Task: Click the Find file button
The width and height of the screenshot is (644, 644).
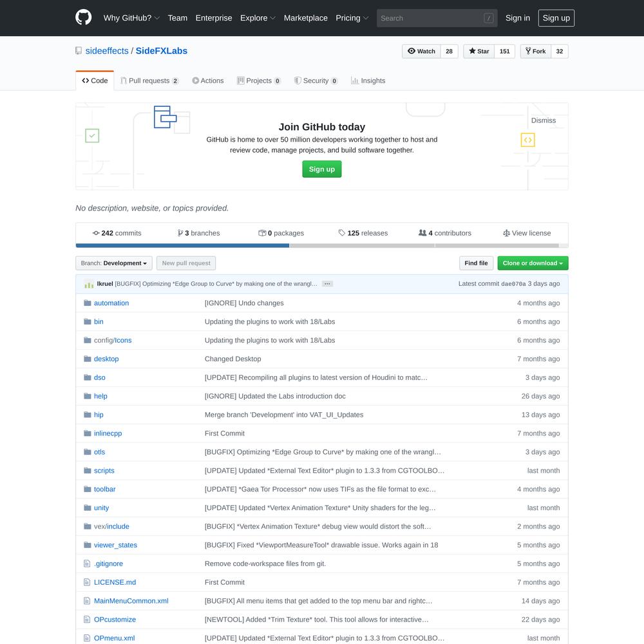Action: (x=476, y=263)
